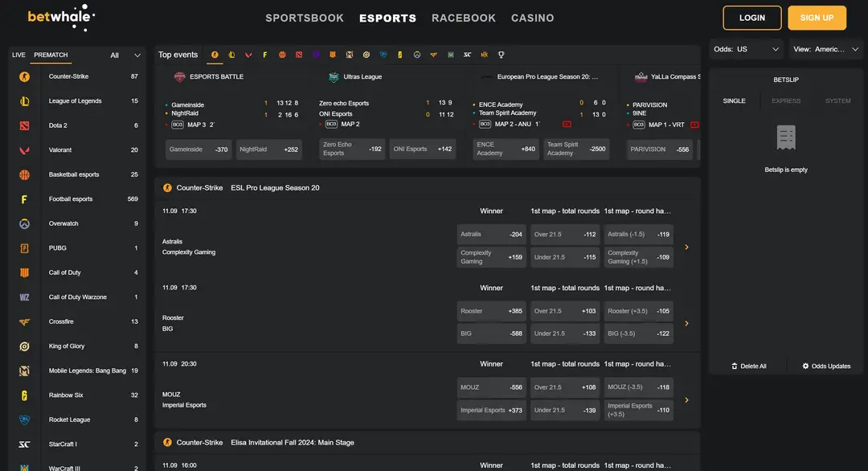The image size is (868, 471).
Task: Open Odds Updates settings gear
Action: pyautogui.click(x=805, y=366)
